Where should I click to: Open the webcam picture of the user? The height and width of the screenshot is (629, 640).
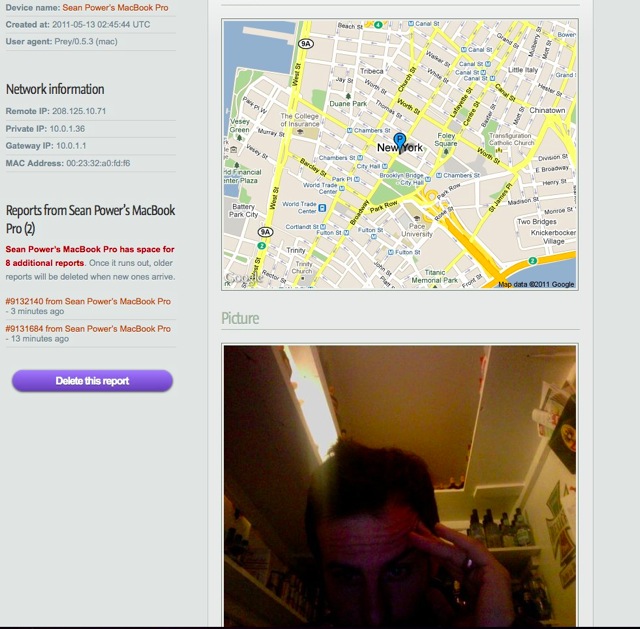[400, 486]
